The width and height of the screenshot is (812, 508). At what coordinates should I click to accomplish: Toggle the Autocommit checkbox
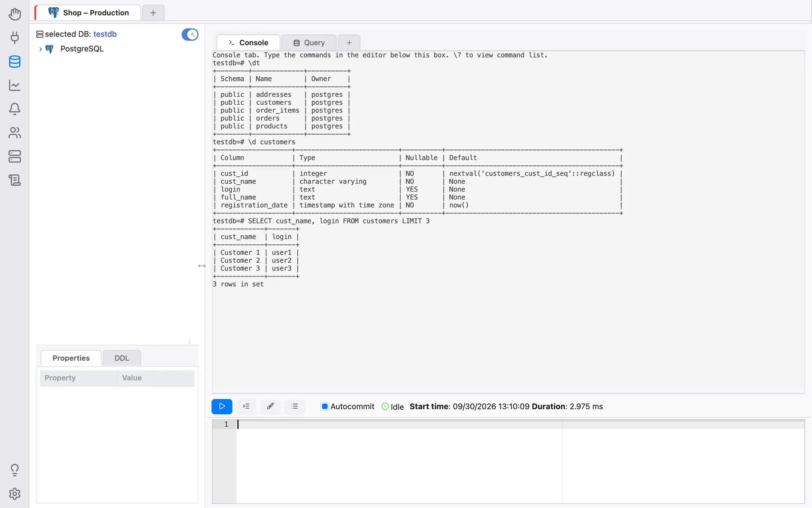[x=324, y=406]
